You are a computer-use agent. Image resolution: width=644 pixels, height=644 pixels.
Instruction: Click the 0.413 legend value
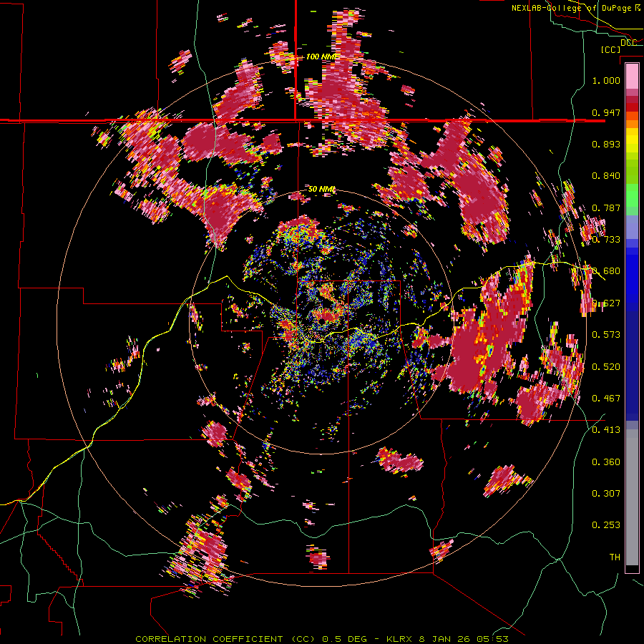(606, 430)
